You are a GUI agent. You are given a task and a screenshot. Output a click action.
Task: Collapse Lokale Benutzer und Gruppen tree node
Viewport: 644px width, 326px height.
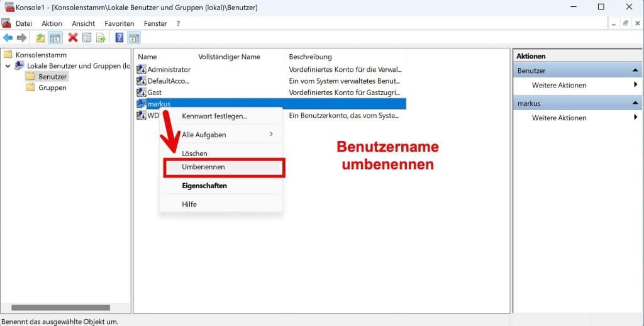click(8, 66)
